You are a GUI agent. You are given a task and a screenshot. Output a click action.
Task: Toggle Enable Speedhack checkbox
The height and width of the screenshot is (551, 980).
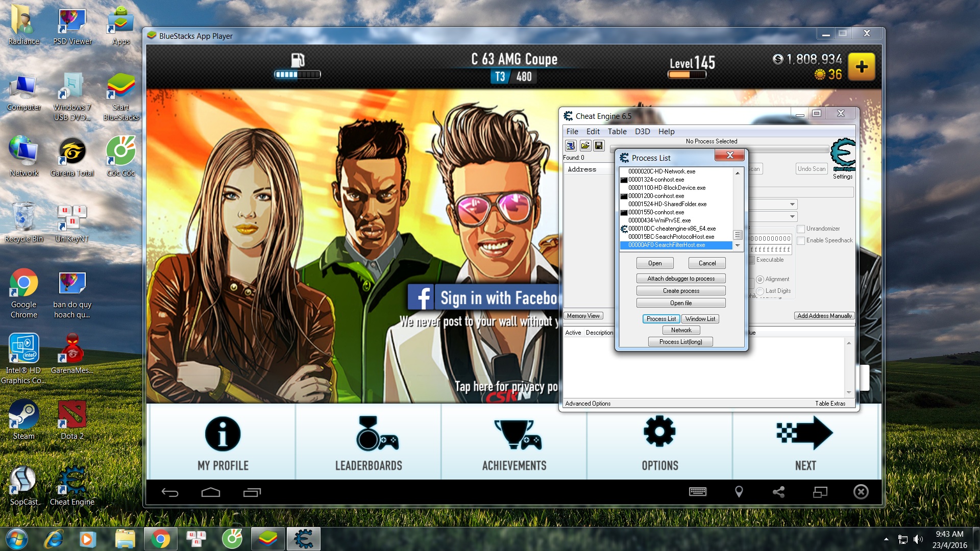point(801,241)
